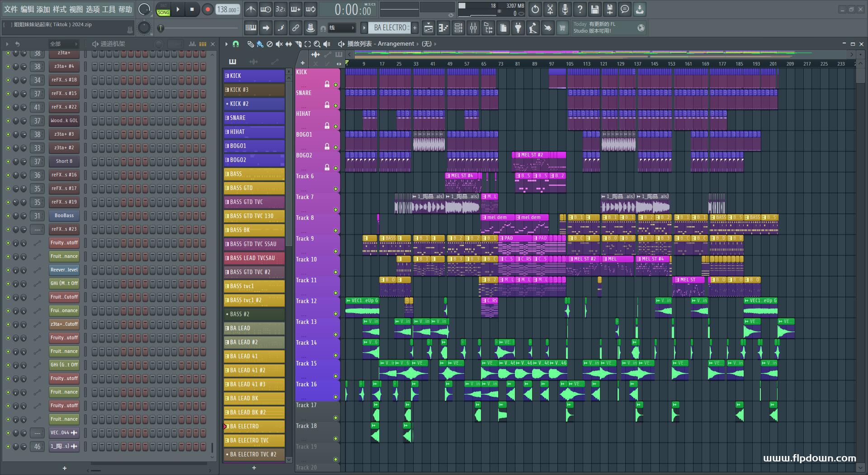Open the channel rack options menu arrow

[x=7, y=44]
